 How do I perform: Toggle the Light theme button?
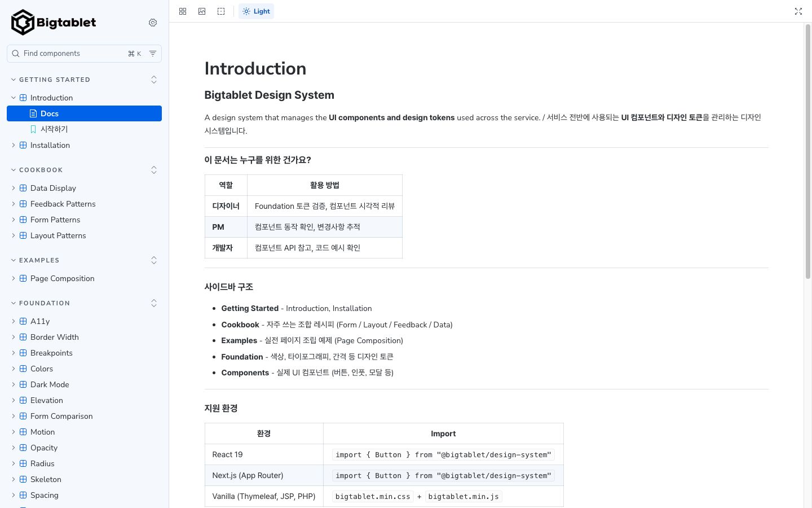click(257, 11)
